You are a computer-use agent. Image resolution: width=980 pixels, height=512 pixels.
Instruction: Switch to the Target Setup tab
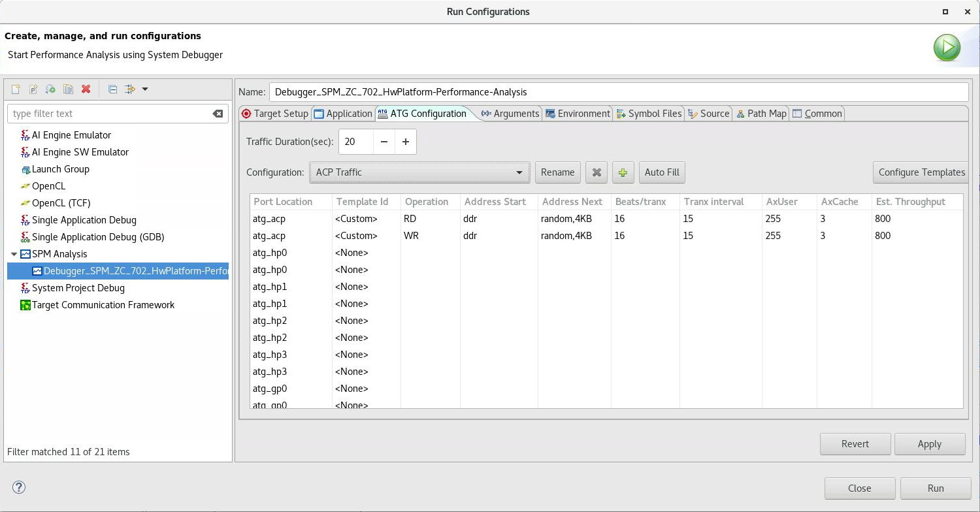(274, 114)
